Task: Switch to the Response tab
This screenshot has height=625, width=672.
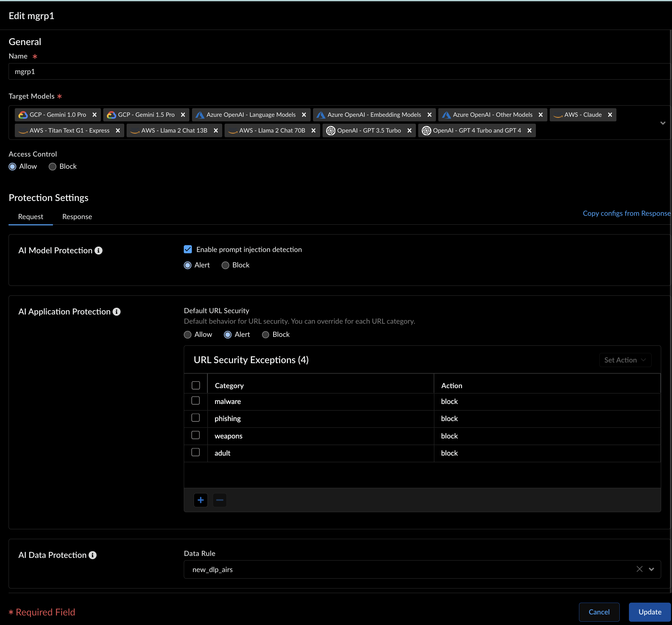Action: tap(77, 217)
